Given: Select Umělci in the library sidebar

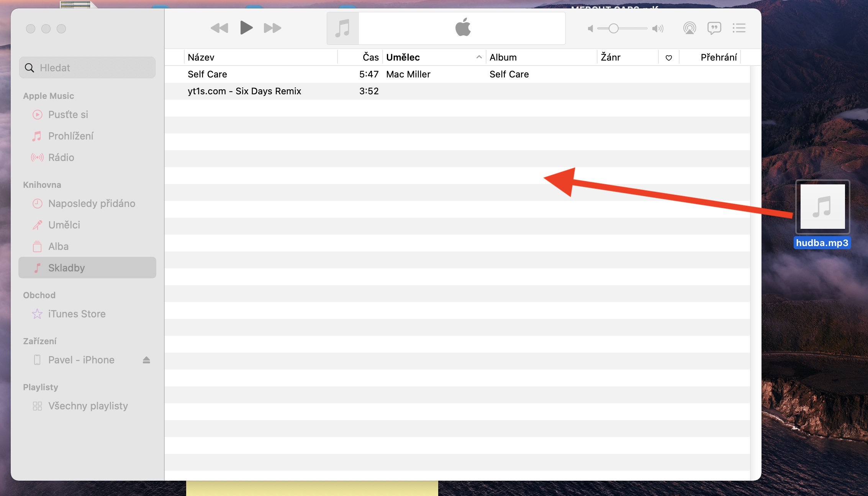Looking at the screenshot, I should (64, 225).
